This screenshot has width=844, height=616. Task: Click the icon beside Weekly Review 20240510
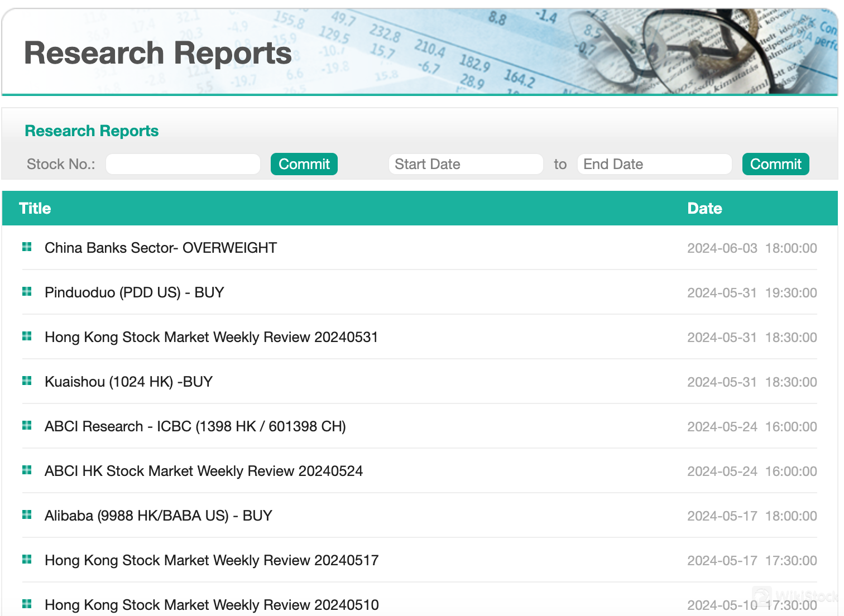point(27,603)
